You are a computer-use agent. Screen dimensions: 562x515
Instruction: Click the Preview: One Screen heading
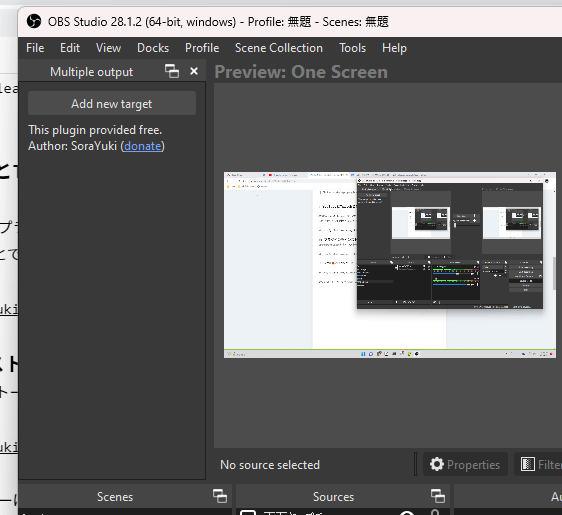point(301,72)
